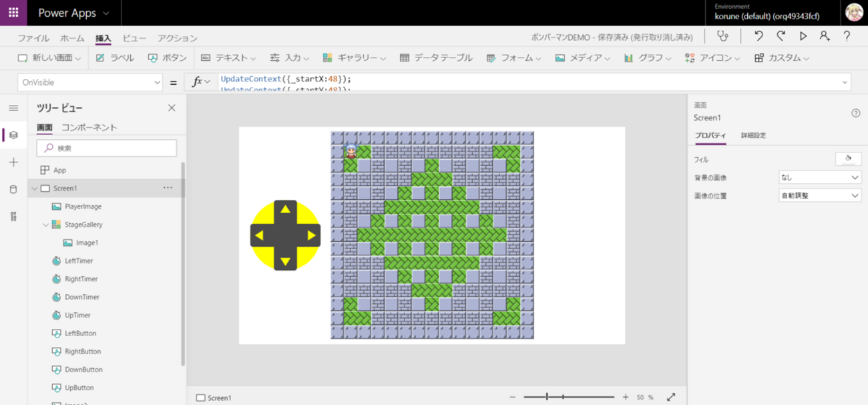Open the OnVisible property dropdown
This screenshot has width=868, height=405.
91,82
